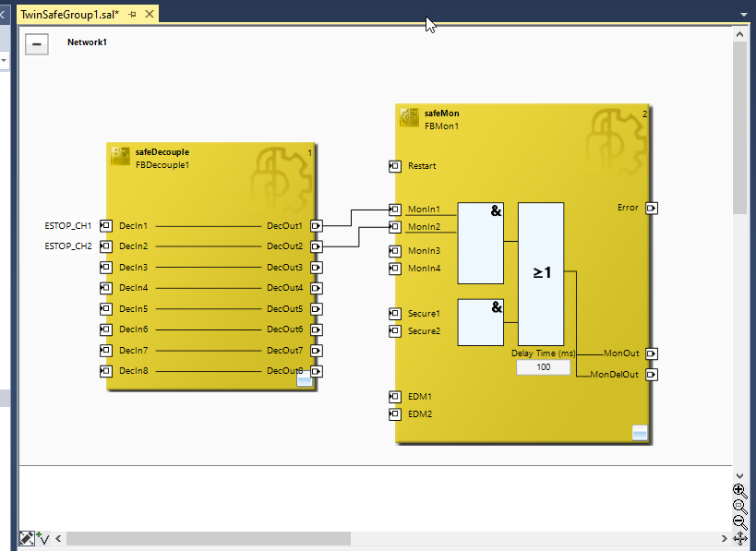Screen dimensions: 756x551
Task: Click the EDM2 input port
Action: pos(395,413)
